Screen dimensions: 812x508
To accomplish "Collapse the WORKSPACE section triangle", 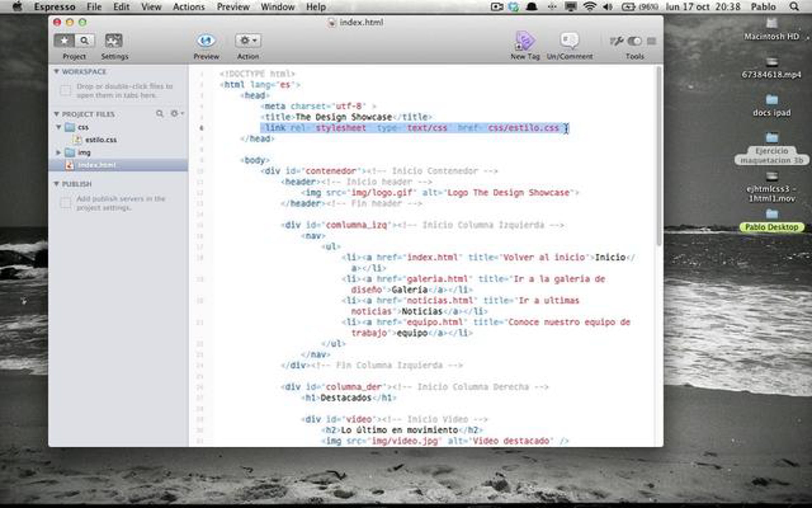I will tap(57, 71).
